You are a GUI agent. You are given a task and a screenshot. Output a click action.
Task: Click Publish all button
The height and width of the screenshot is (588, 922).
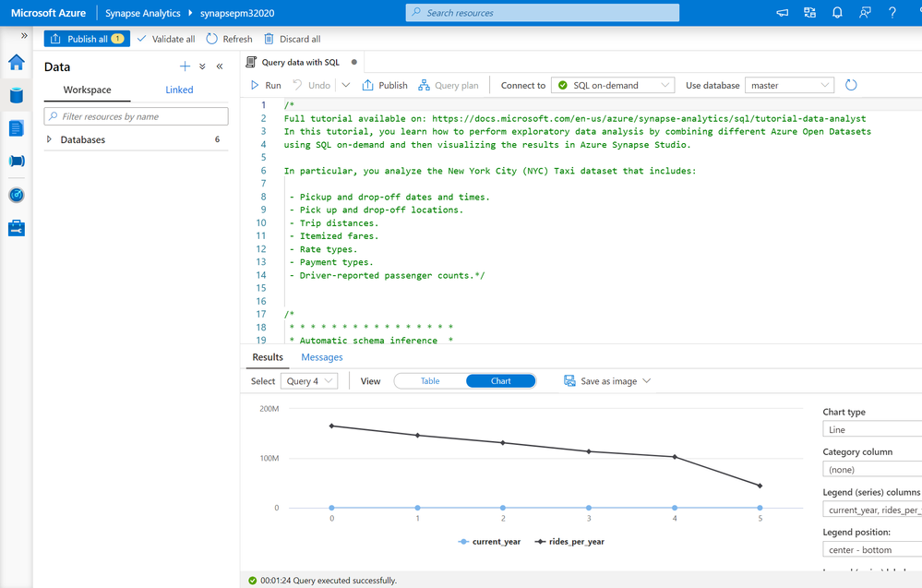click(x=87, y=39)
